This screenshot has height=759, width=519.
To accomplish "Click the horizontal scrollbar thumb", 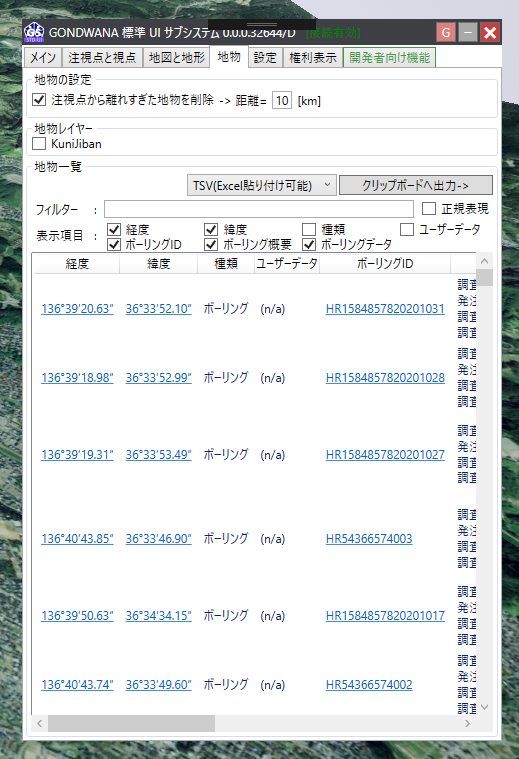I will coord(131,724).
